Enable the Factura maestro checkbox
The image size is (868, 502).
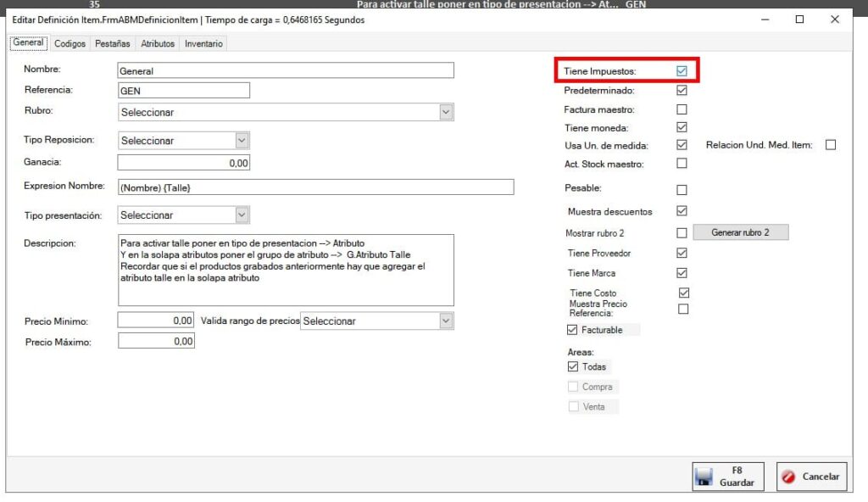click(x=682, y=109)
